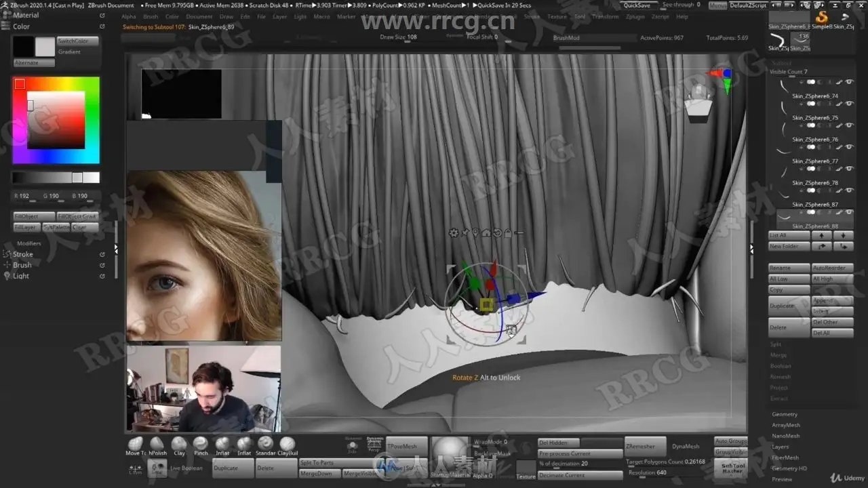Click the hue color picker square
Viewport: 868px width, 488px height.
pyautogui.click(x=56, y=121)
